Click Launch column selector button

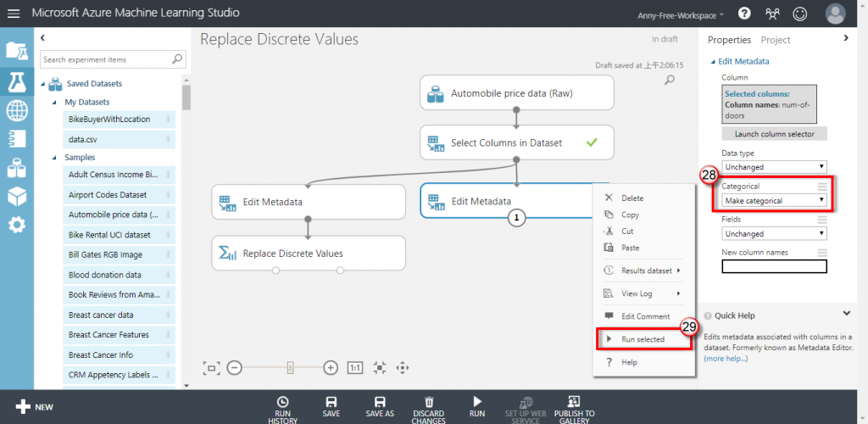775,133
